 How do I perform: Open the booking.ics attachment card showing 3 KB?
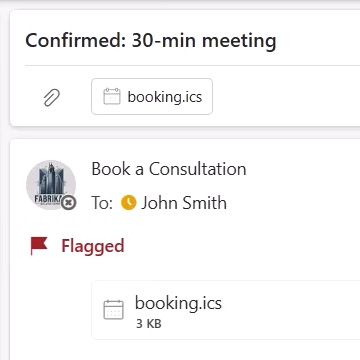pyautogui.click(x=226, y=310)
